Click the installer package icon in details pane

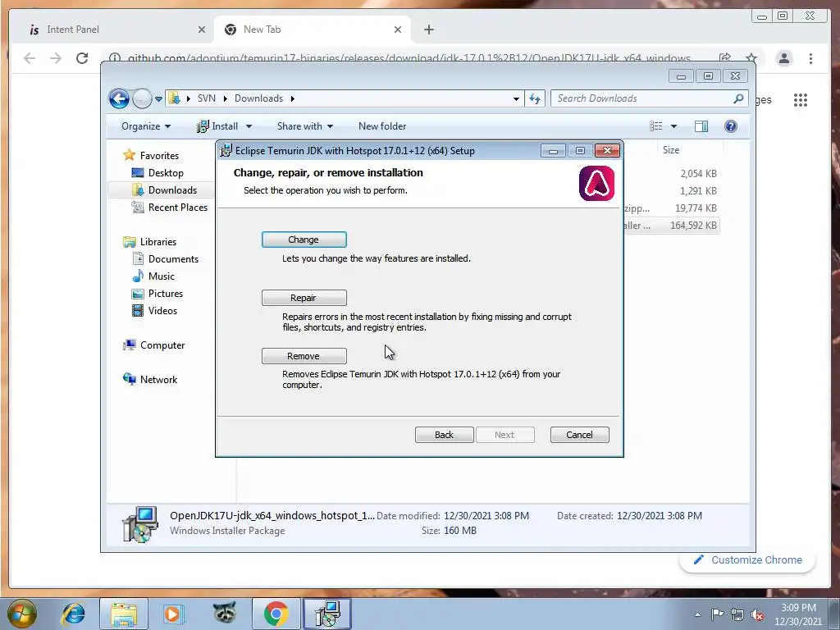click(x=140, y=524)
